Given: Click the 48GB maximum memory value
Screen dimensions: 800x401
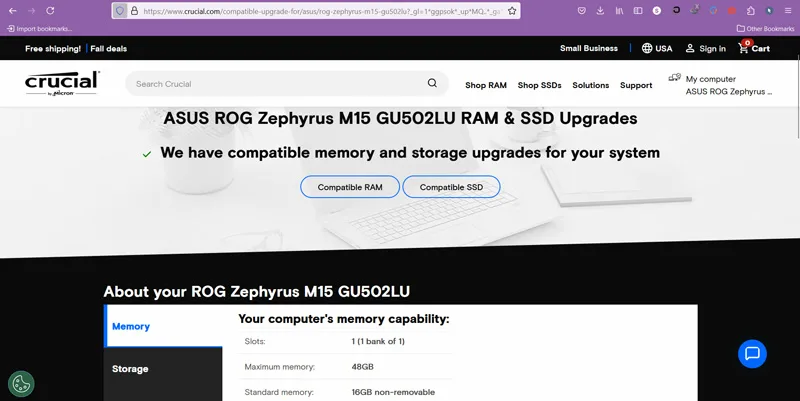Looking at the screenshot, I should coord(362,366).
